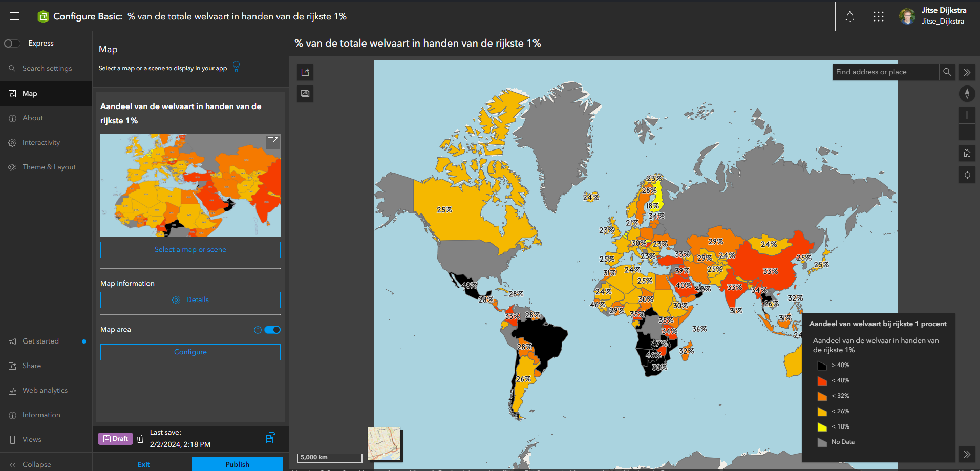Click the search magnifier button

[x=947, y=72]
